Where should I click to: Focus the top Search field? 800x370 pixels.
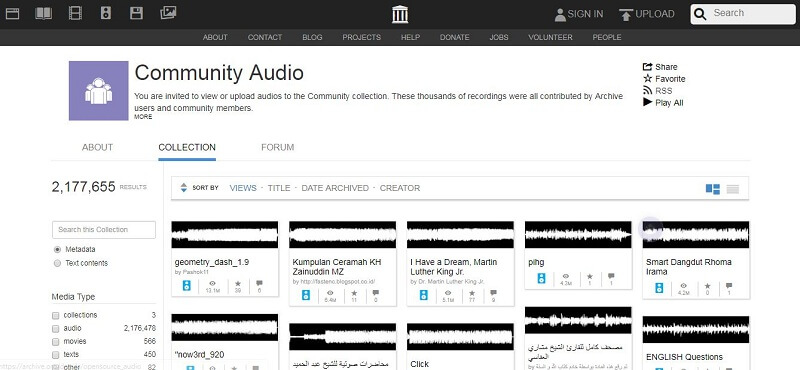743,14
